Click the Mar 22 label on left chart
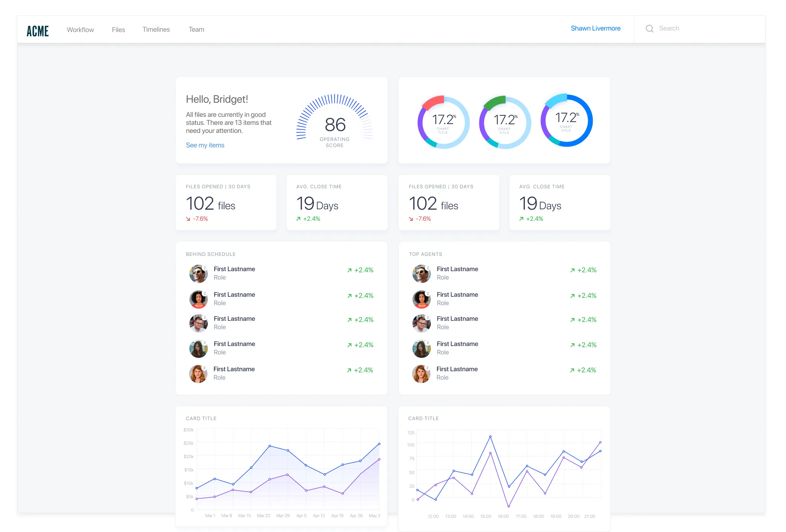Image resolution: width=786 pixels, height=532 pixels. coord(264,516)
